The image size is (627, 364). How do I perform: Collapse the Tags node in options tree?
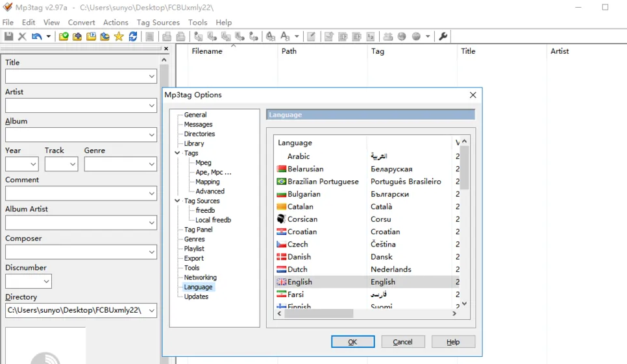(177, 153)
